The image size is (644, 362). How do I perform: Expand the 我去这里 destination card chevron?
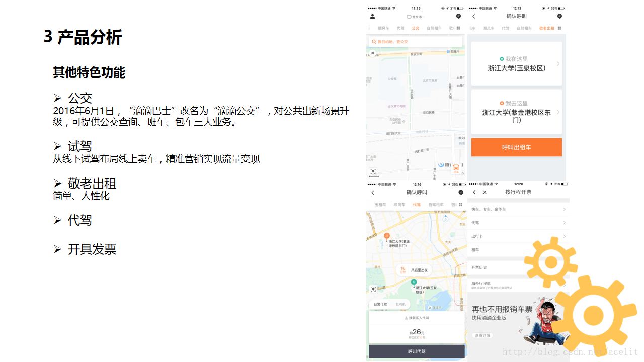pyautogui.click(x=558, y=112)
